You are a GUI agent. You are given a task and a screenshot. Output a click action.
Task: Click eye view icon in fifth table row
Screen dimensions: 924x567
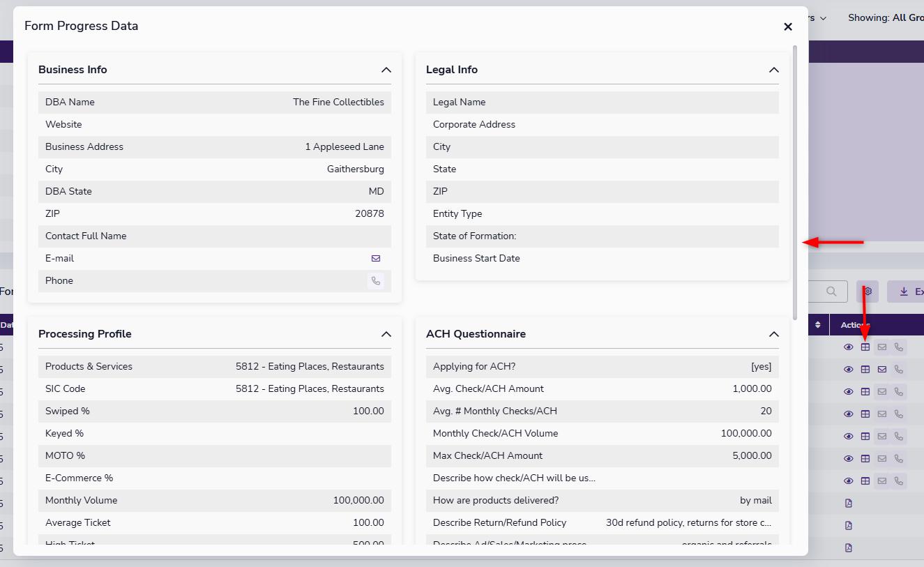849,437
